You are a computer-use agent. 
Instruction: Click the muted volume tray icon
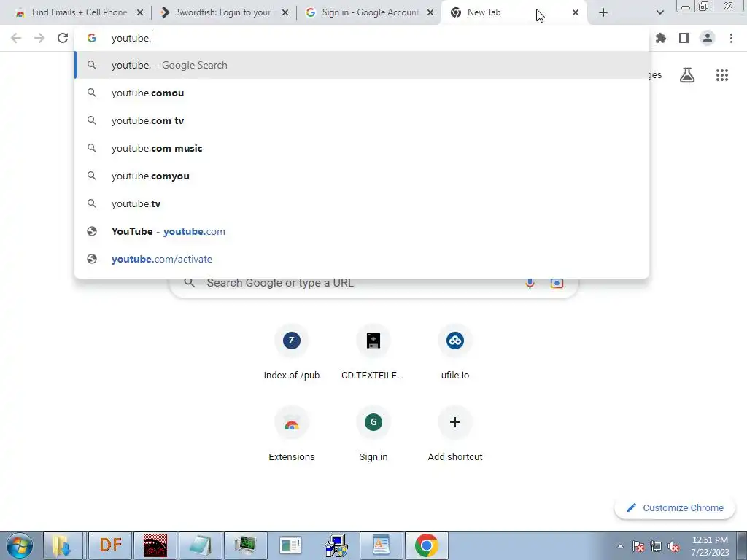click(x=673, y=547)
